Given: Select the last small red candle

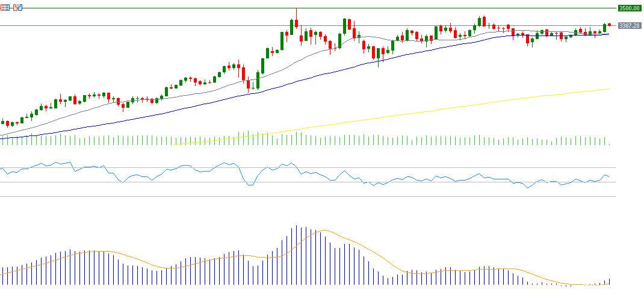Looking at the screenshot, I should coord(609,25).
